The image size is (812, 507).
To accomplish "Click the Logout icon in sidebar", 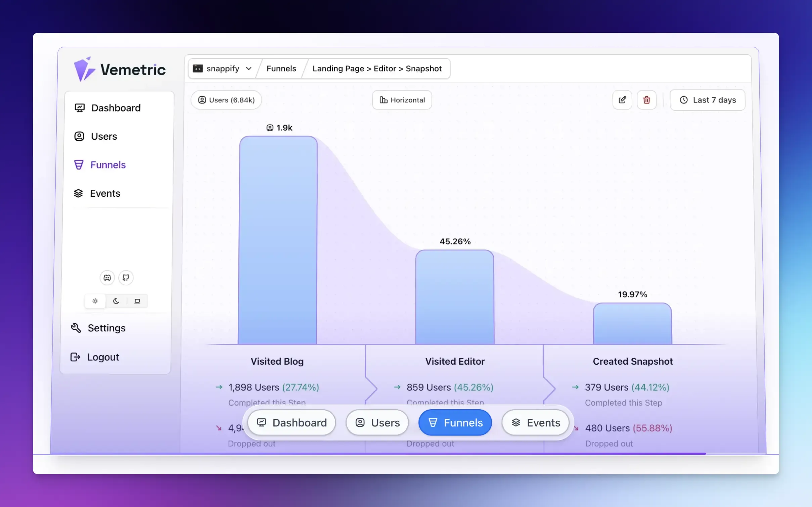I will [x=75, y=357].
